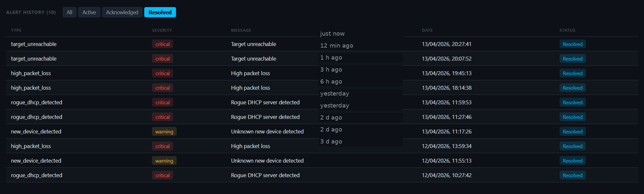Click warning badge on the 11:17:26 alert
The height and width of the screenshot is (194, 644).
(164, 131)
